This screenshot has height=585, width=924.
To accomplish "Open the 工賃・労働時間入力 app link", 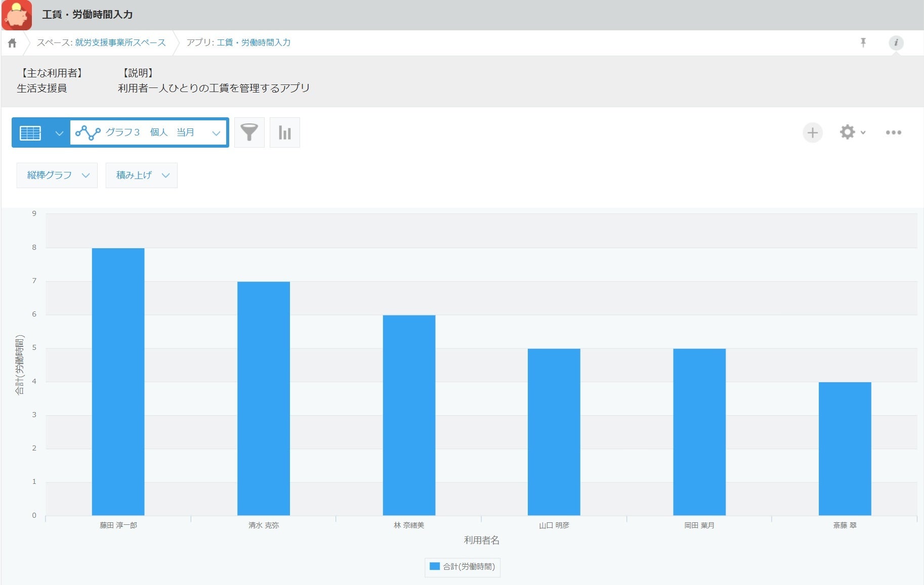I will [x=254, y=42].
